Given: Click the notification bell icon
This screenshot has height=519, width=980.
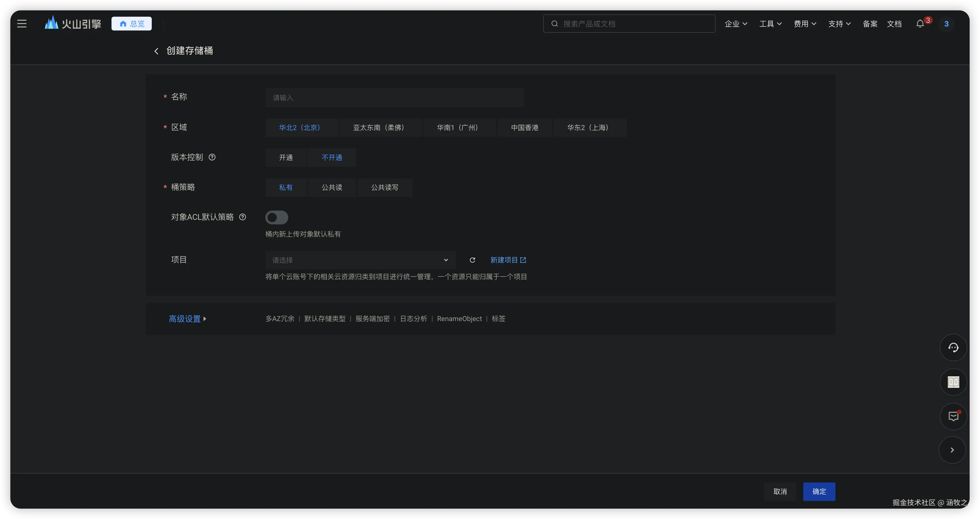Looking at the screenshot, I should [920, 24].
